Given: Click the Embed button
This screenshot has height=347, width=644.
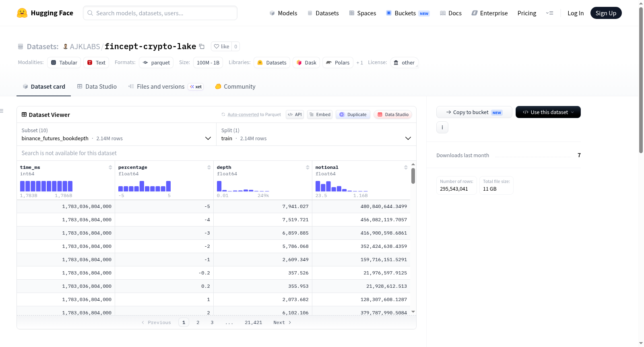Looking at the screenshot, I should [x=320, y=114].
